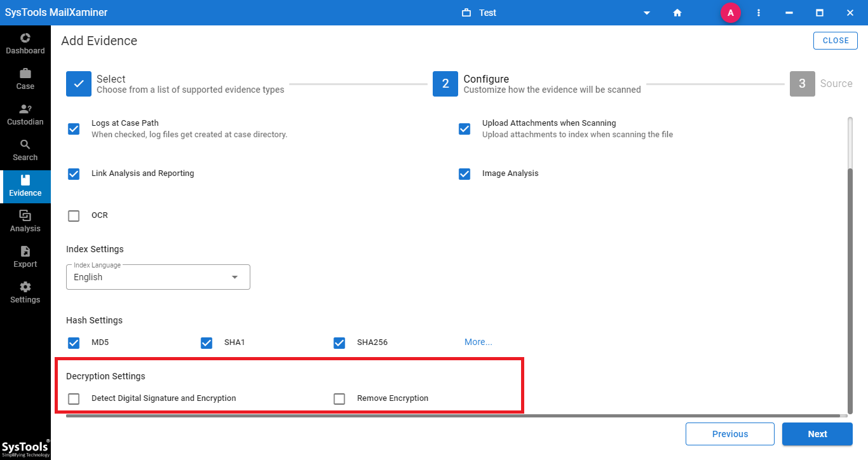Open the user avatar 'A' menu
Image resolution: width=868 pixels, height=460 pixels.
click(x=730, y=13)
